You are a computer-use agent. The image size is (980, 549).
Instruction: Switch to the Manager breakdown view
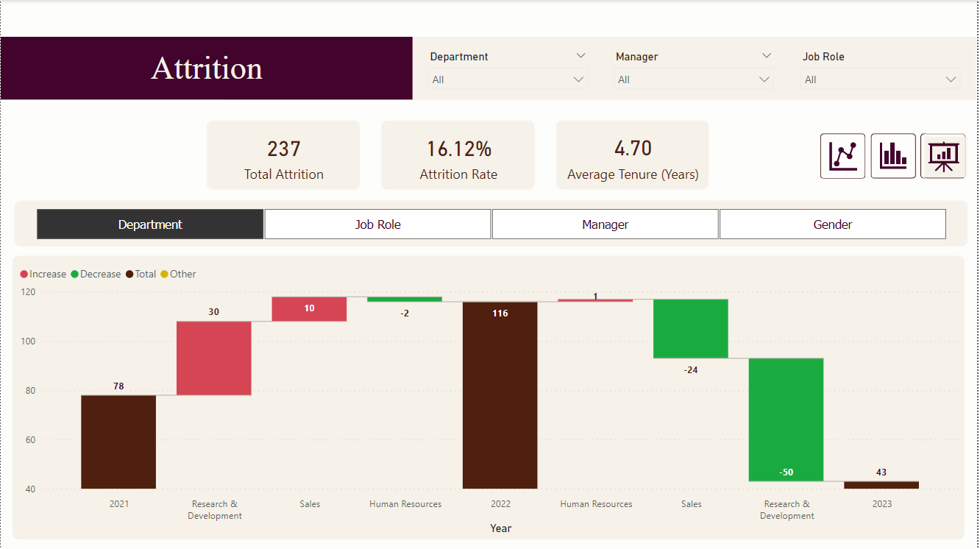click(605, 223)
